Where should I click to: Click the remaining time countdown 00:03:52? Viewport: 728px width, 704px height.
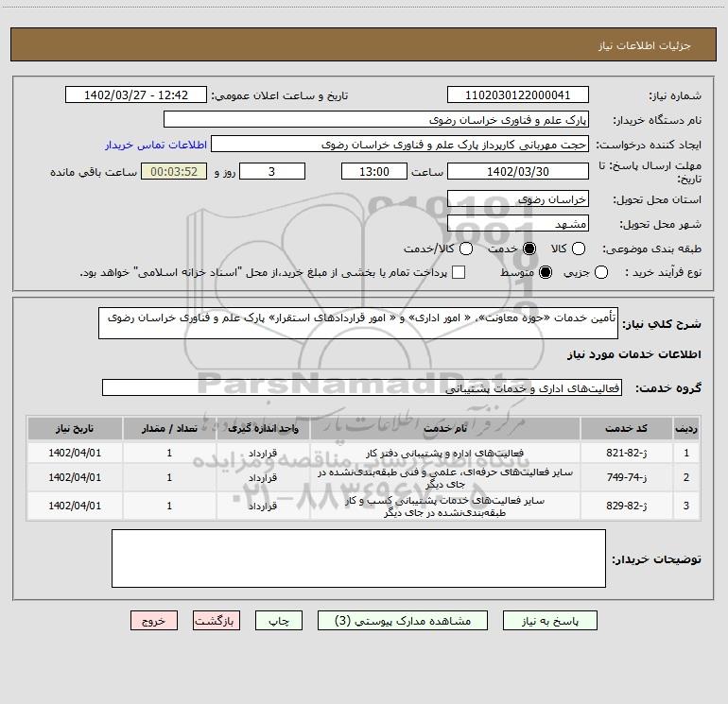click(x=174, y=171)
